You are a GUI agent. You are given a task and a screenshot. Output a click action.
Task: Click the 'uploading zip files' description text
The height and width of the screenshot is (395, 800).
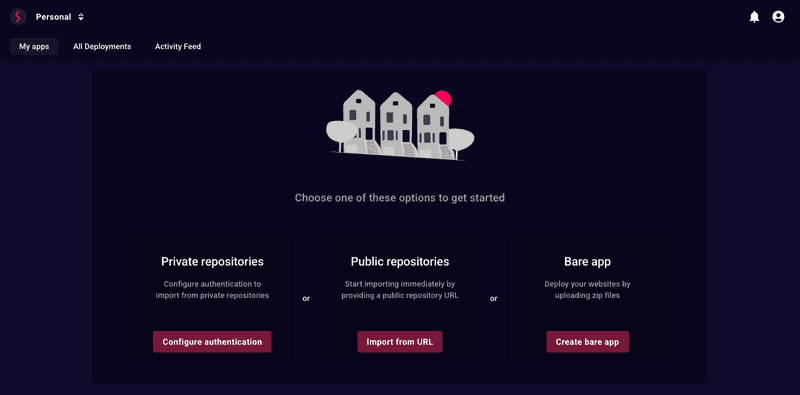click(587, 295)
